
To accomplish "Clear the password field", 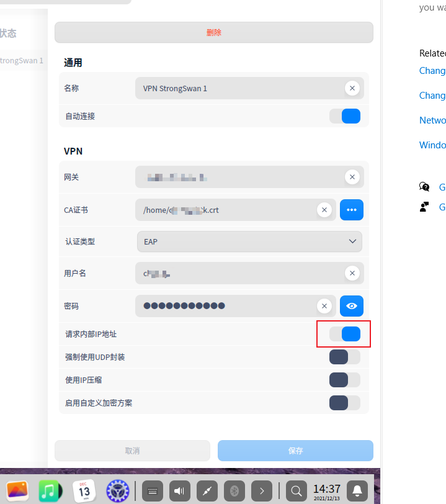I will click(324, 306).
